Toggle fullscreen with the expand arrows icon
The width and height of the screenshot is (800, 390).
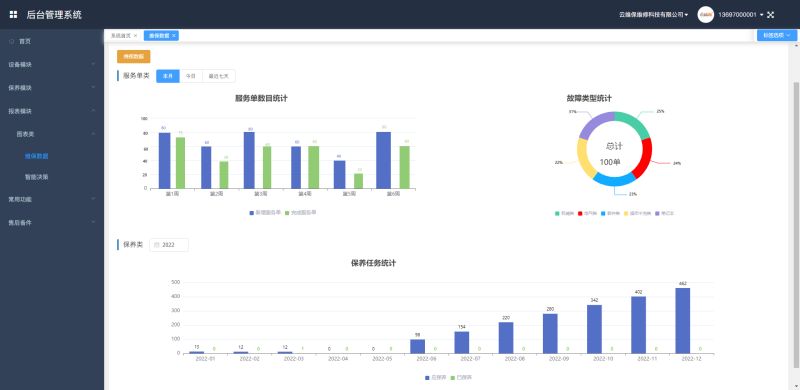tap(770, 15)
